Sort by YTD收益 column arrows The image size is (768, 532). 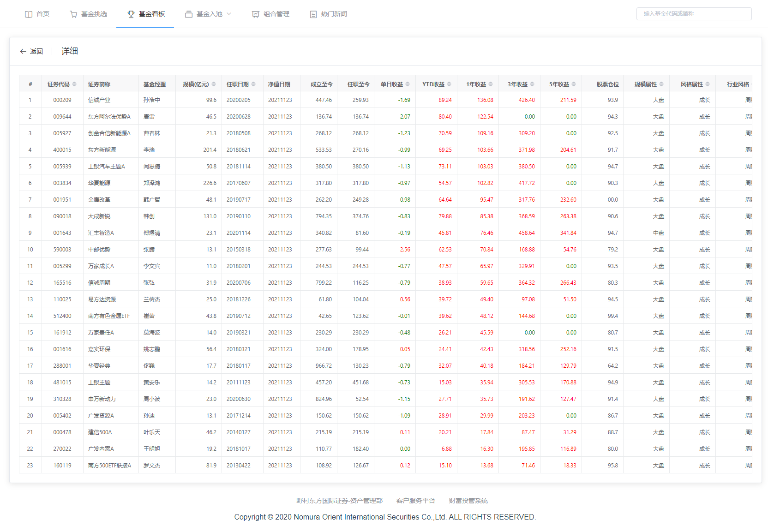pos(449,84)
